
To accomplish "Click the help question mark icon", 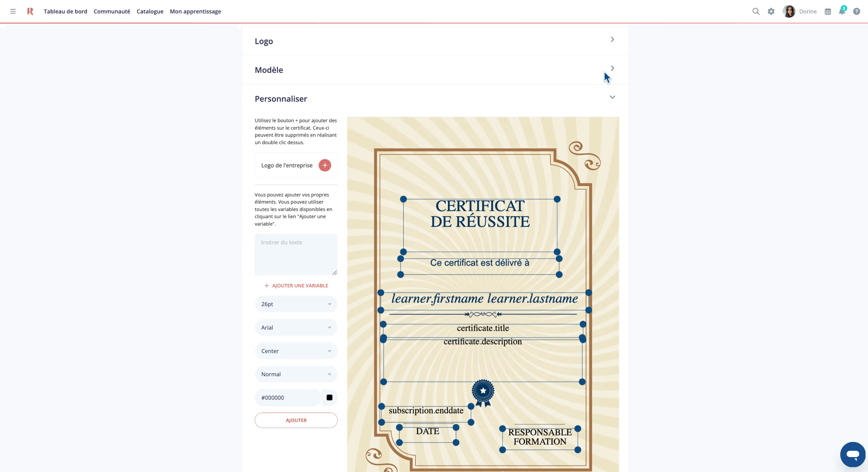I will point(856,11).
